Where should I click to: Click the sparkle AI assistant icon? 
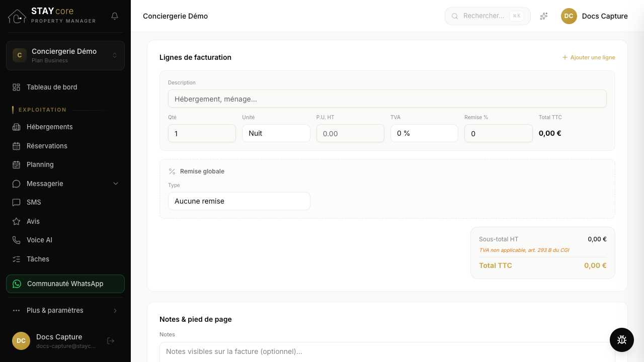(x=544, y=16)
